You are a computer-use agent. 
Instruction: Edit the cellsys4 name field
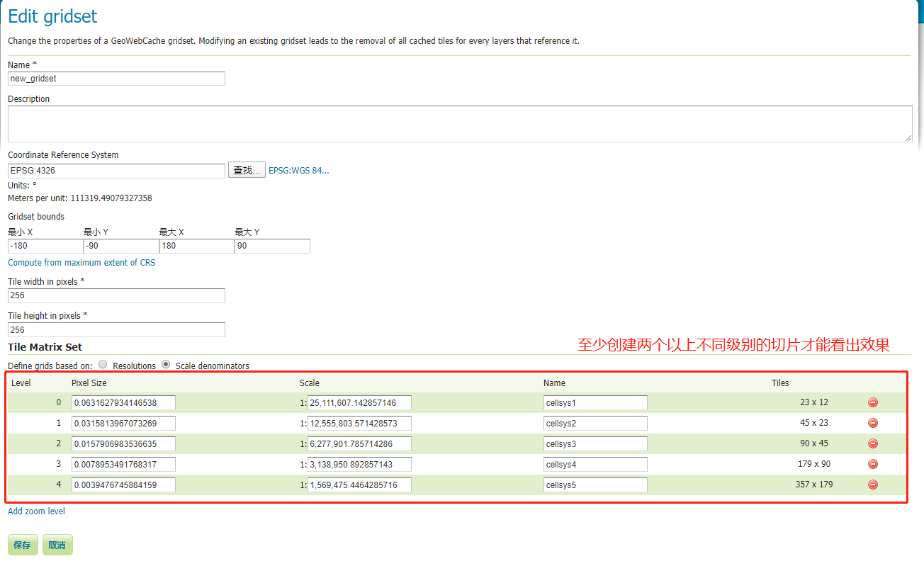(x=595, y=464)
